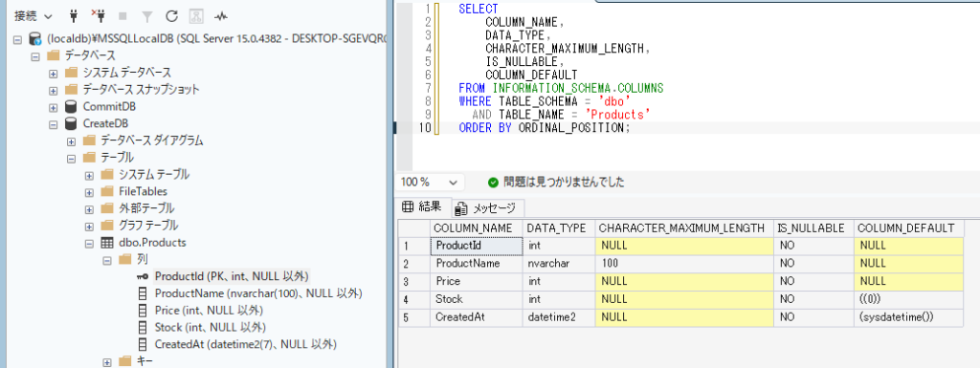The width and height of the screenshot is (980, 368).
Task: Open Activity Monitor pulse icon
Action: point(221,15)
